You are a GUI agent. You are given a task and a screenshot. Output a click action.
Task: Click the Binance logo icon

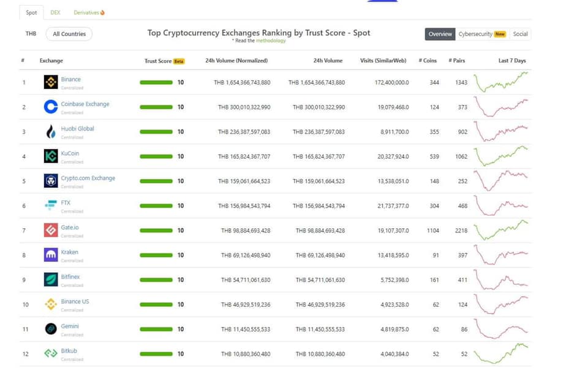51,82
